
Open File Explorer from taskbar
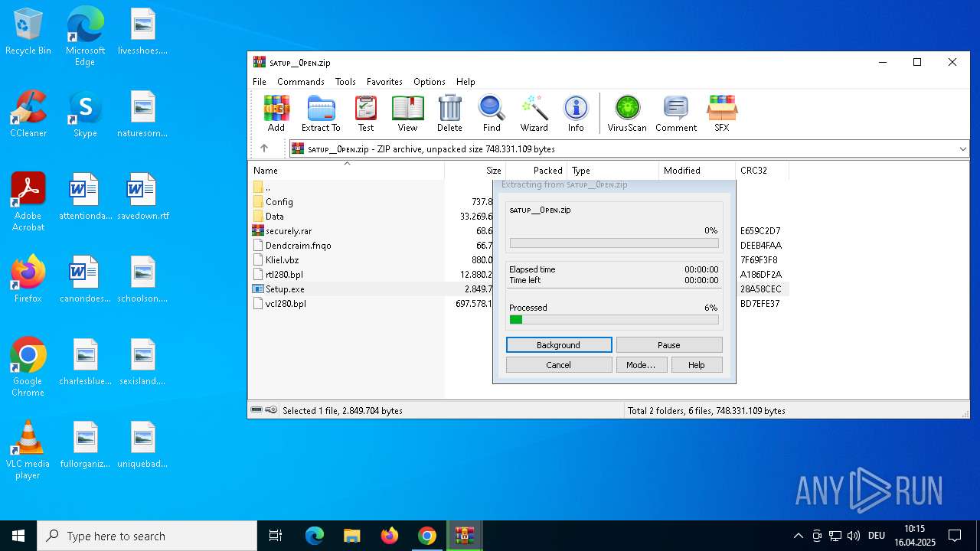(351, 536)
